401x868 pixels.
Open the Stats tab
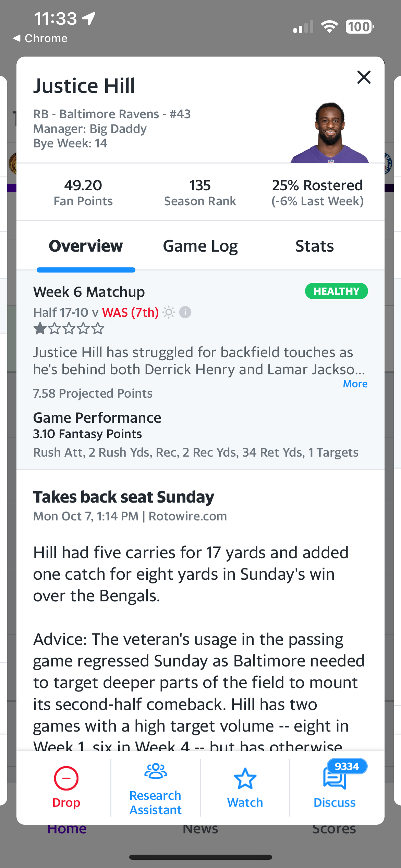coord(315,246)
